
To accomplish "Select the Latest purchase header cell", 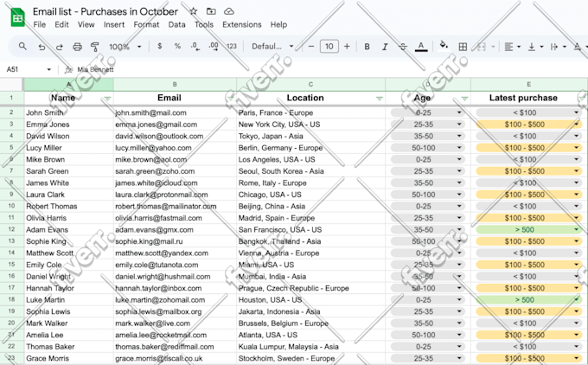I will (x=528, y=98).
